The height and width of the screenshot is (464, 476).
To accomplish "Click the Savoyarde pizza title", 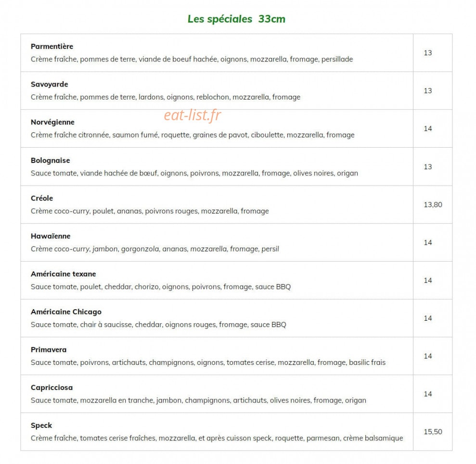I will (x=49, y=84).
